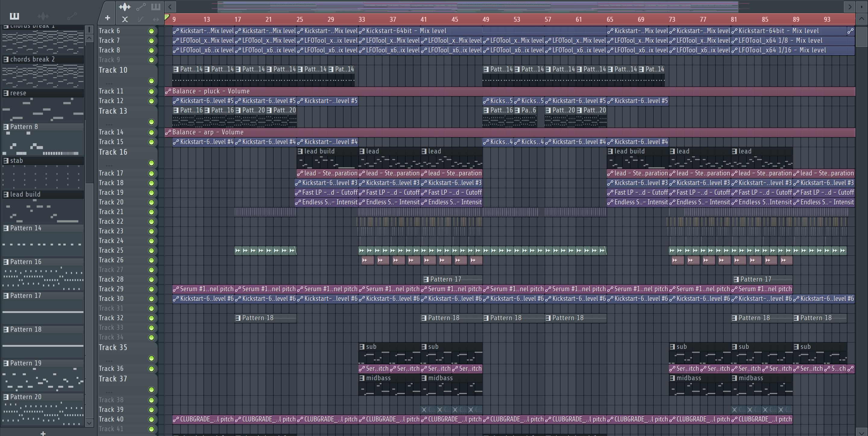Select LFOTool_x64 1/16 - Mix level clip
This screenshot has width=868, height=436.
(x=793, y=50)
